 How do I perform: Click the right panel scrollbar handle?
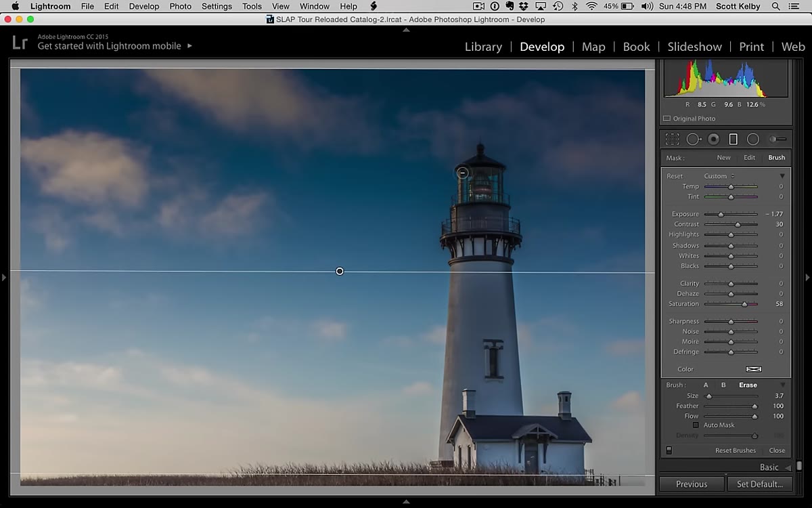click(799, 466)
